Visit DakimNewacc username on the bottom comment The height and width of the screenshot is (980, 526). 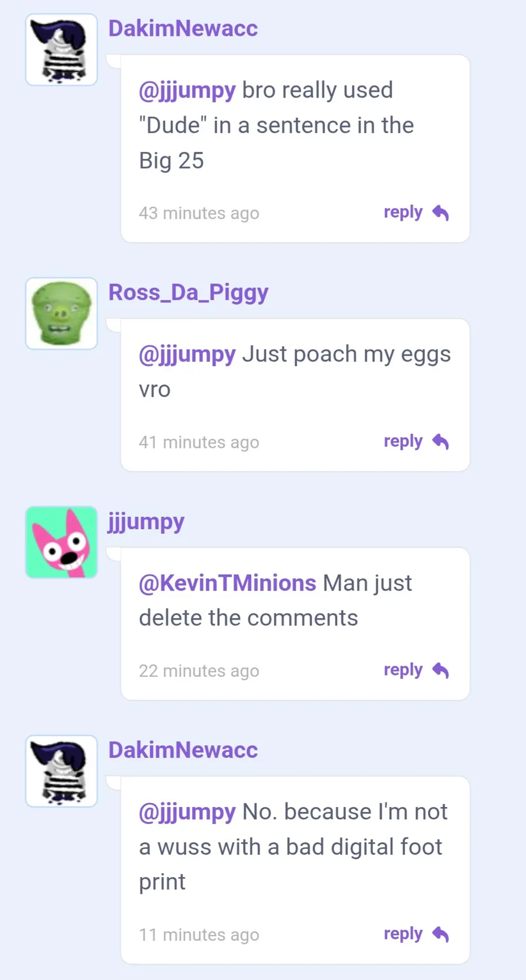(x=183, y=750)
